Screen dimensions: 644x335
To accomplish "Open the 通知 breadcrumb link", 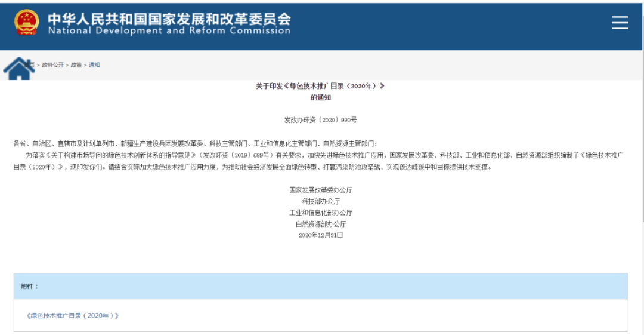I will coord(94,65).
